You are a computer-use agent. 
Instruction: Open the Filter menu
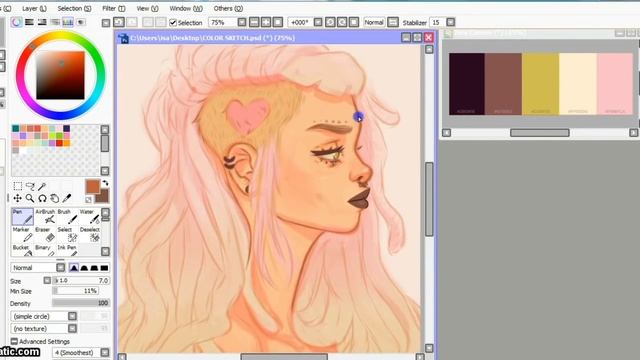(x=113, y=8)
